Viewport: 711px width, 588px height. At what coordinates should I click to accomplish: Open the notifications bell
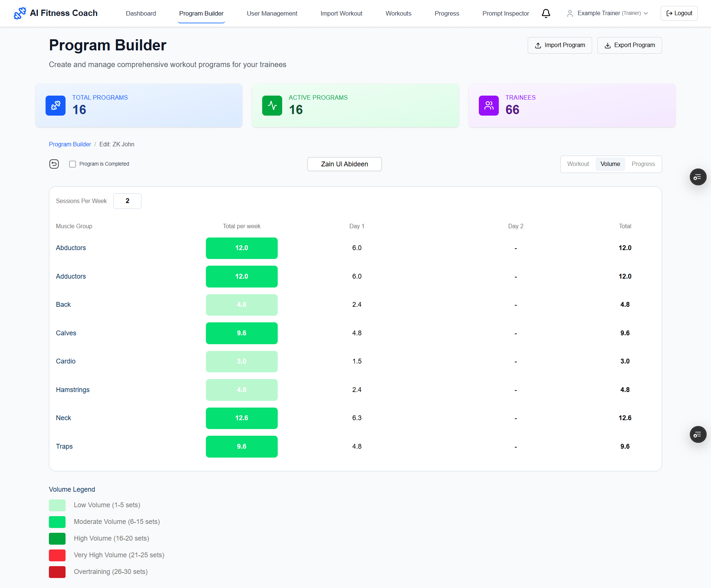coord(546,13)
